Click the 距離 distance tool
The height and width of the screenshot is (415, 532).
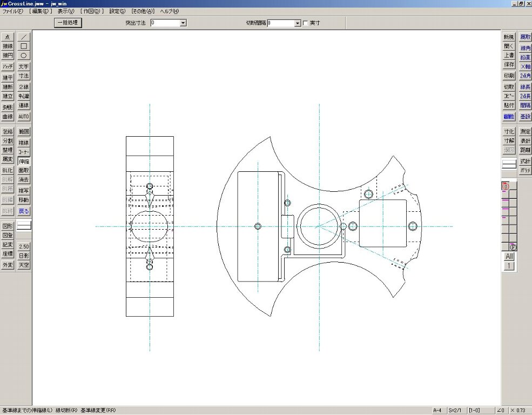(x=525, y=150)
